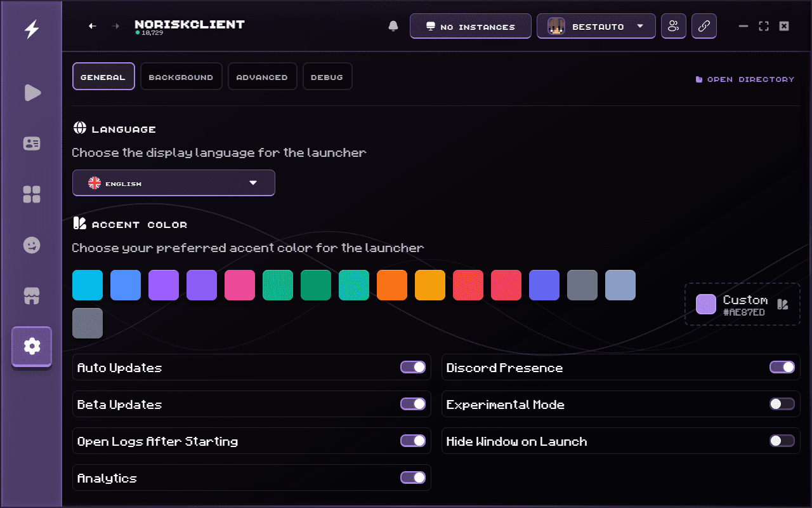The height and width of the screenshot is (508, 812).
Task: Select the settings gear in sidebar
Action: coord(32,346)
